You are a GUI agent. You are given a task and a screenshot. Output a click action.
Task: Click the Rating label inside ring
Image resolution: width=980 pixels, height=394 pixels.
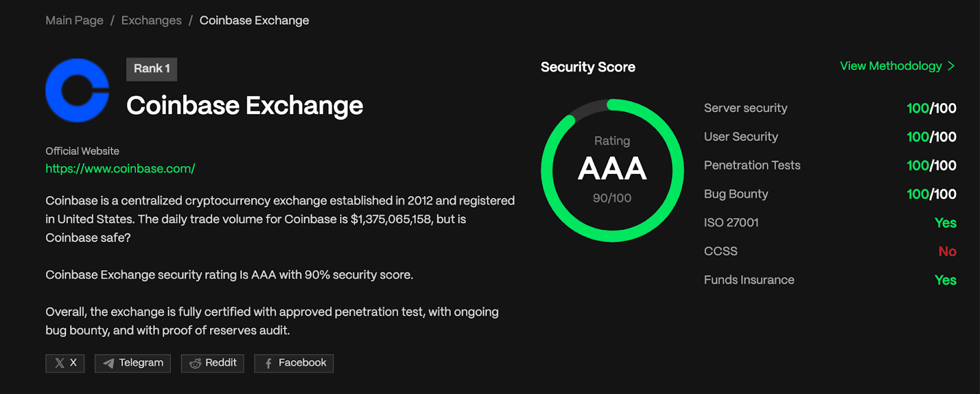(x=612, y=141)
